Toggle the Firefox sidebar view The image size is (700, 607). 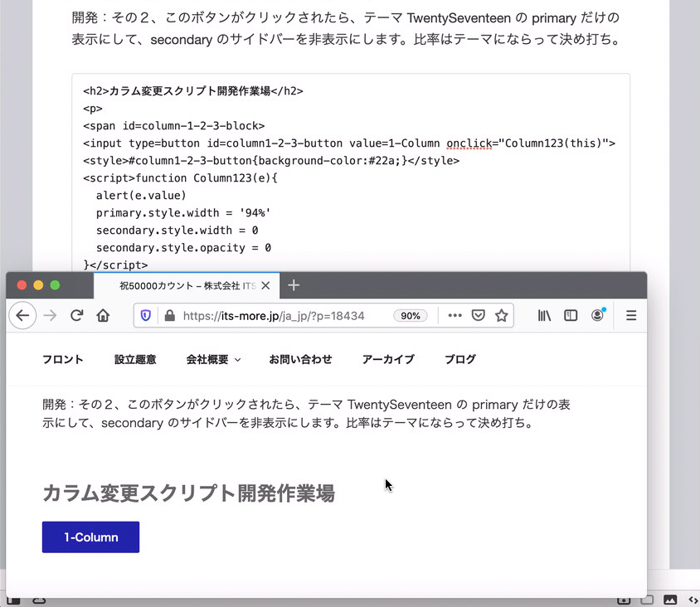click(571, 316)
